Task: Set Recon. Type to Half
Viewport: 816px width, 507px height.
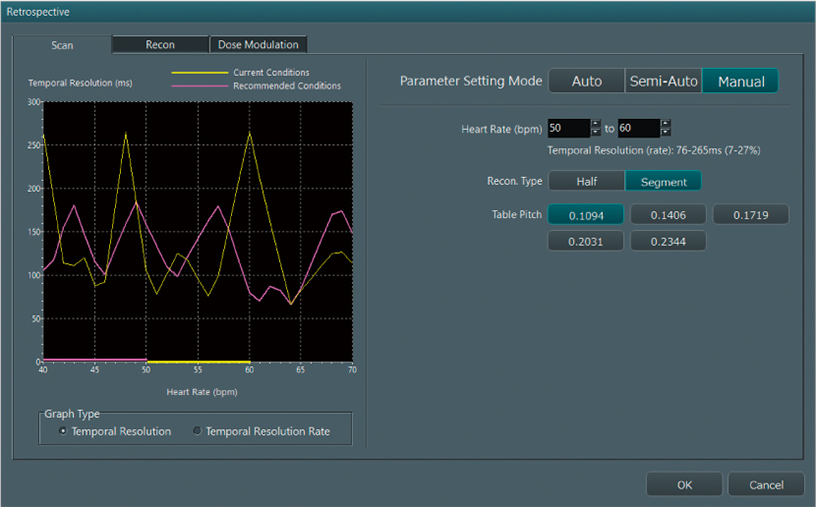Action: click(586, 181)
